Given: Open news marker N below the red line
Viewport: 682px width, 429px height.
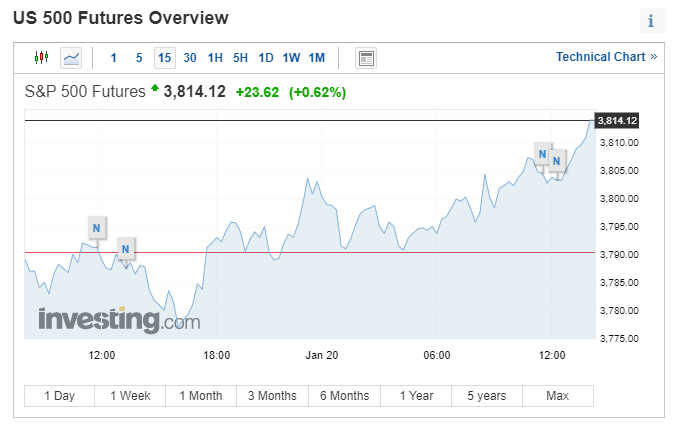Looking at the screenshot, I should [x=125, y=249].
